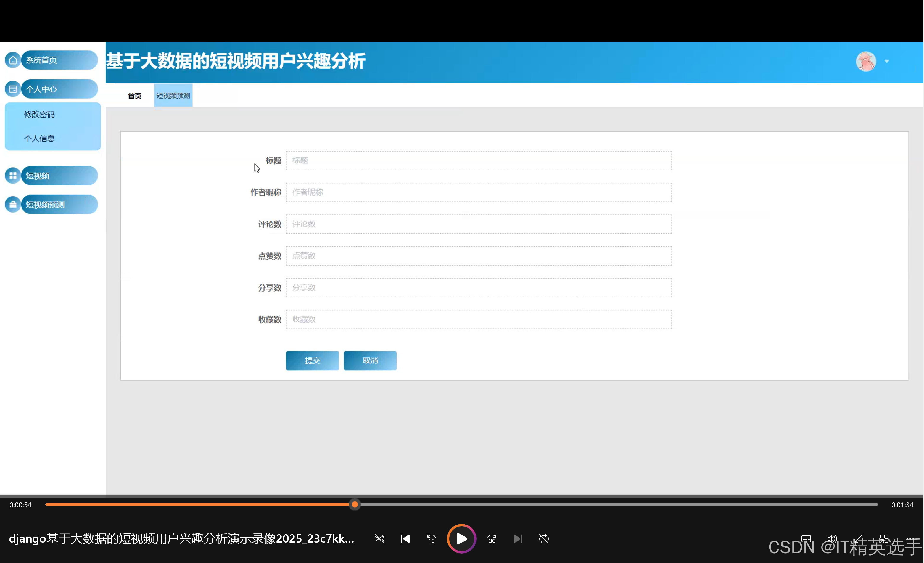This screenshot has width=924, height=563.
Task: Click the briefcase icon beside 短视频预测
Action: click(13, 205)
